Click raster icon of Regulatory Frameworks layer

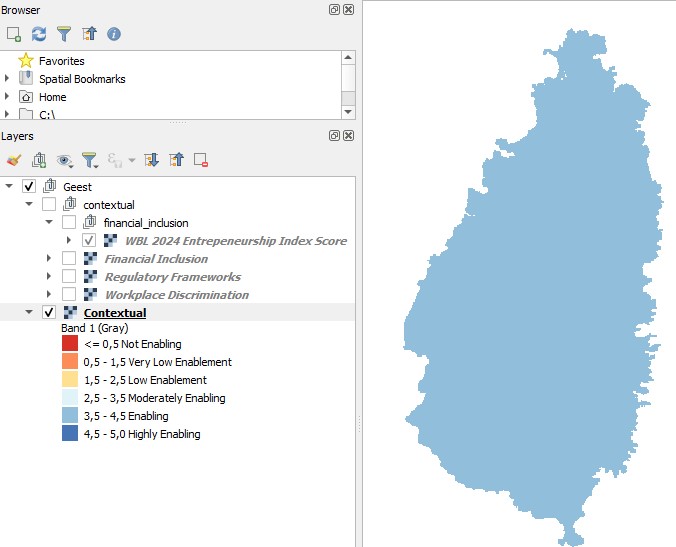click(x=90, y=276)
